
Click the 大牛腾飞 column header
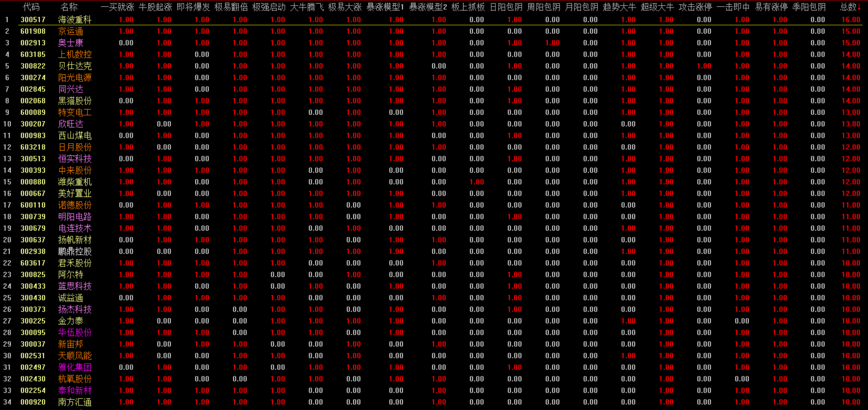pos(307,7)
